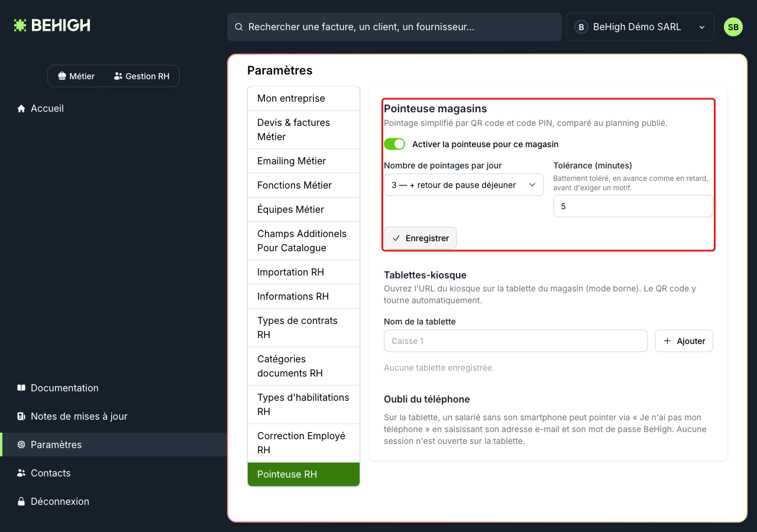Open the Nombre de pointages par jour dropdown
The image size is (757, 532).
464,185
